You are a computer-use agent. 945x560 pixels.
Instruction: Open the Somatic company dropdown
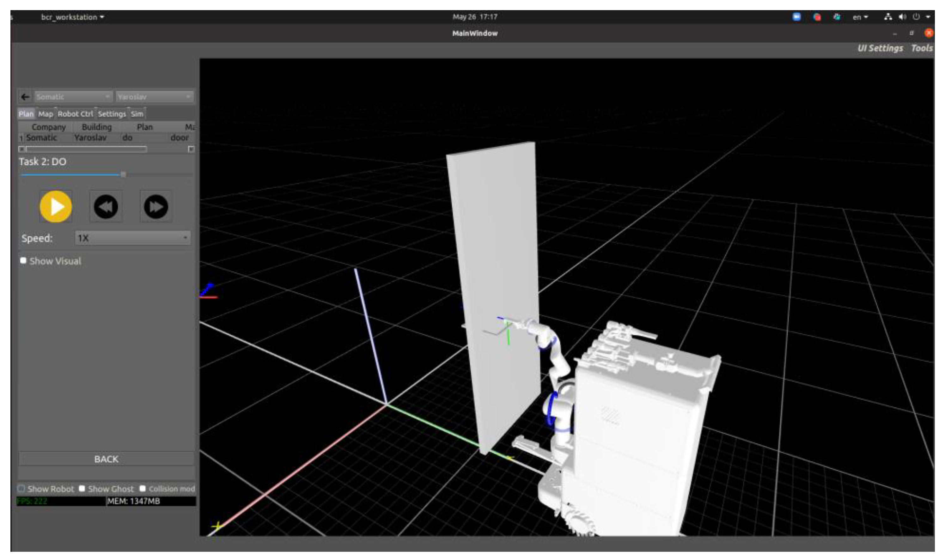(73, 97)
